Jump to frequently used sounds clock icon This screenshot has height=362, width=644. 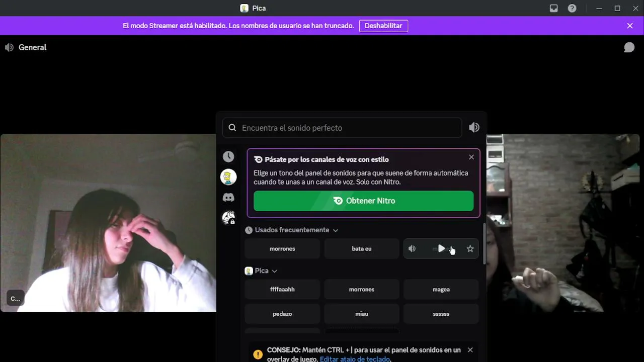pos(228,157)
